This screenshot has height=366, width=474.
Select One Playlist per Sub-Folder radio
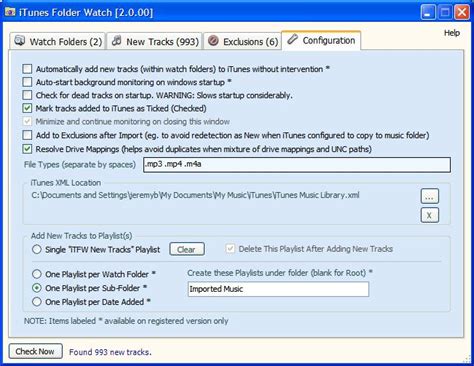37,288
